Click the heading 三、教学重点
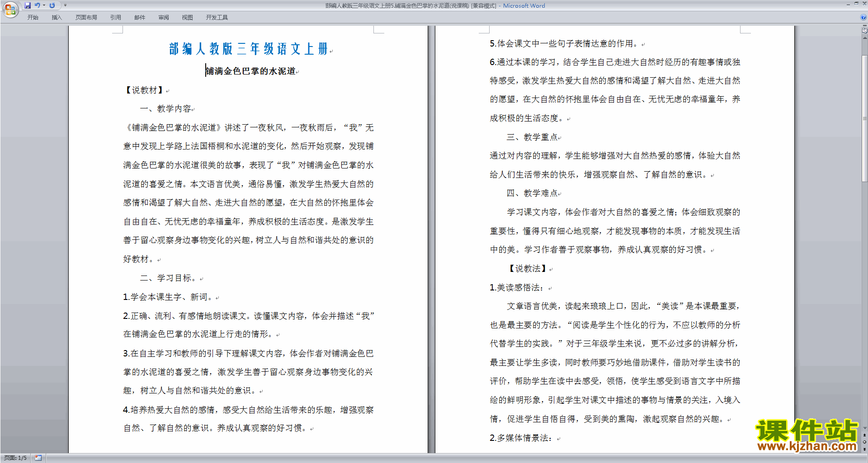The height and width of the screenshot is (463, 868). [x=532, y=137]
